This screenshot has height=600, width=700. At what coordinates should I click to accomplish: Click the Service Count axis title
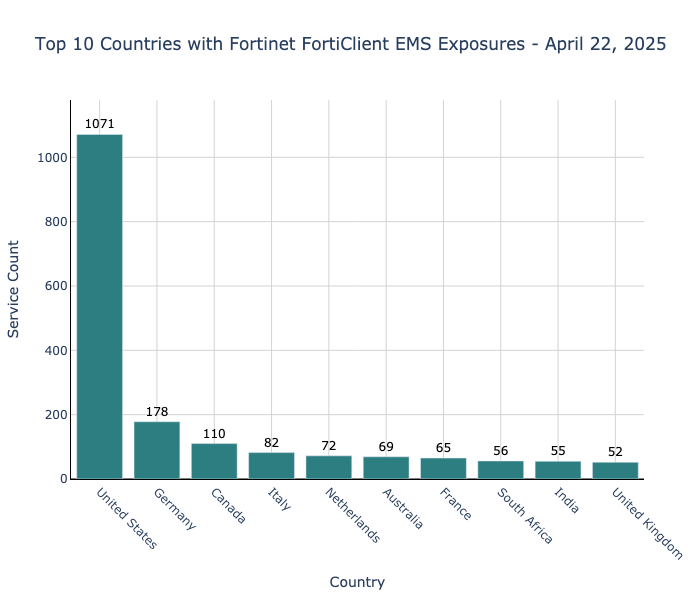pos(13,289)
